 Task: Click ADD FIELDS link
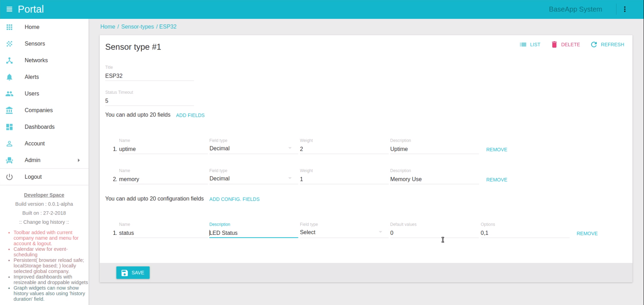tap(190, 115)
